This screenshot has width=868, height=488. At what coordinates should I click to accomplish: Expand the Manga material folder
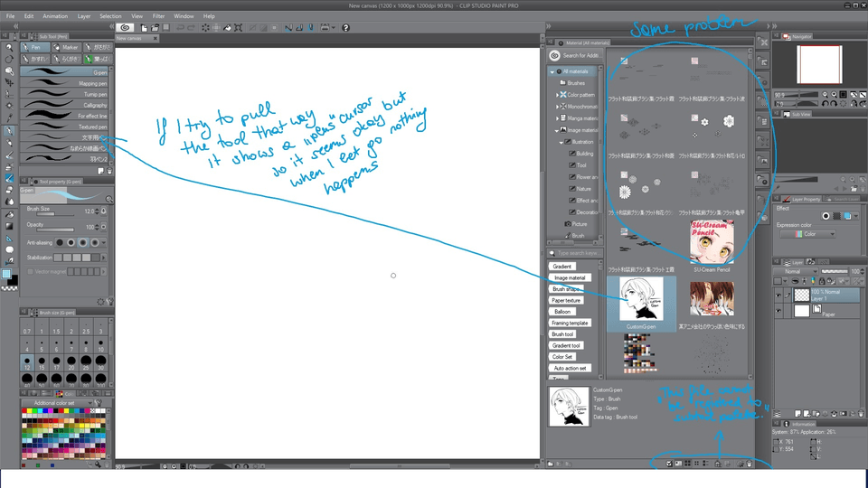(558, 118)
